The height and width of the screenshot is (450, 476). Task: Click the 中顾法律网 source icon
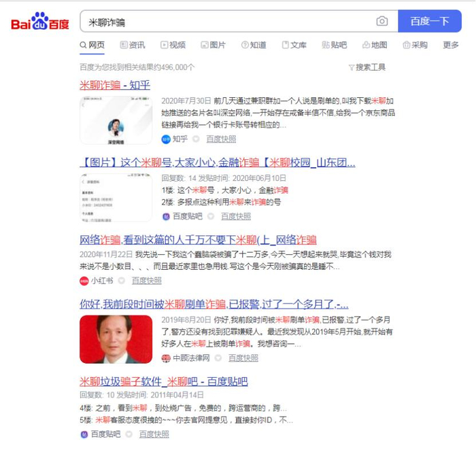point(166,358)
